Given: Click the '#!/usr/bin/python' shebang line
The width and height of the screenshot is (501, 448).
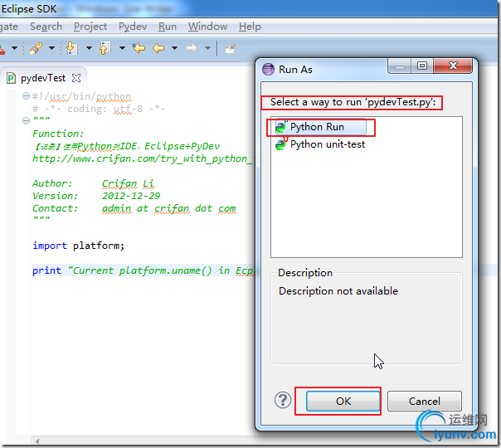Looking at the screenshot, I should (81, 96).
